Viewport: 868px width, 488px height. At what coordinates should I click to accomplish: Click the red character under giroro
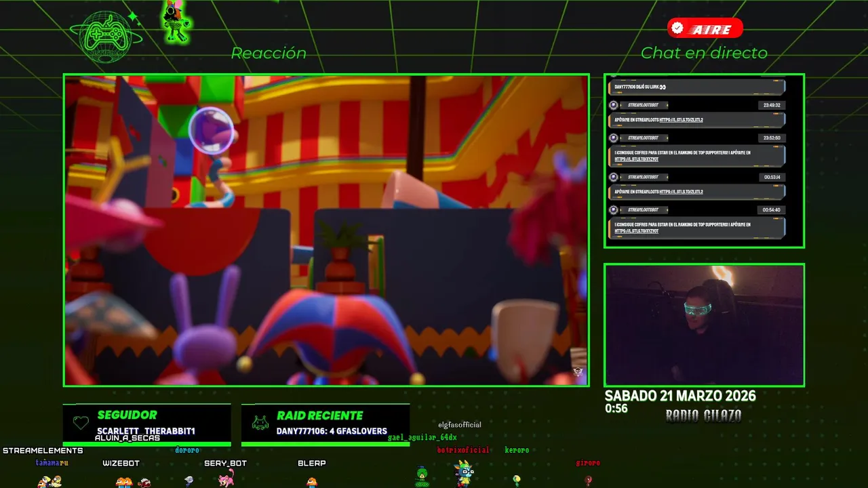click(588, 481)
